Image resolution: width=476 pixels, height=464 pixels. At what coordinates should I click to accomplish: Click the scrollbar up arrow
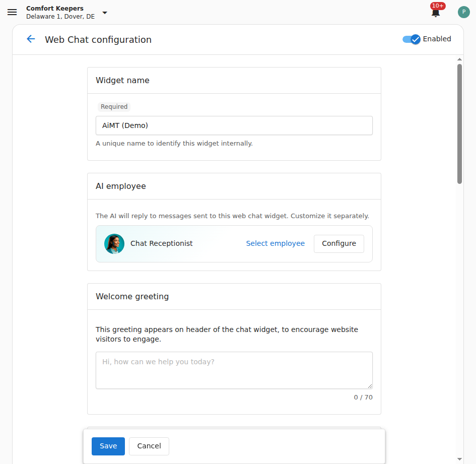[459, 59]
